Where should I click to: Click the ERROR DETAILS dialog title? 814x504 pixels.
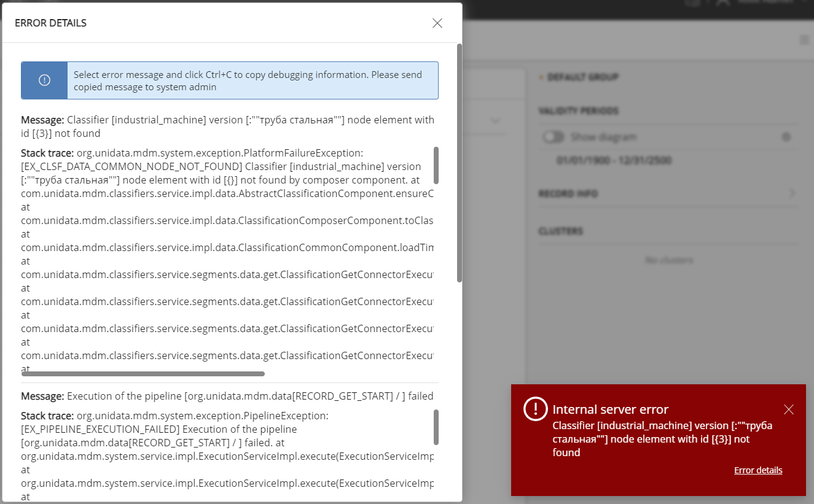50,23
